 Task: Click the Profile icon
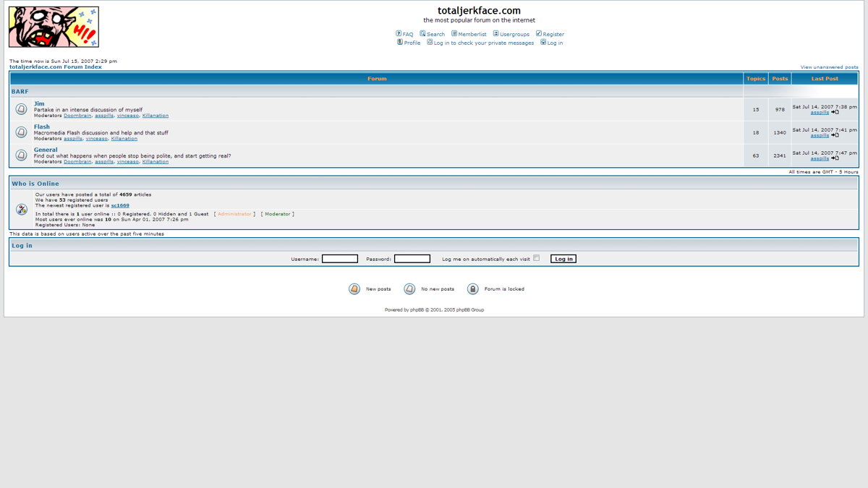tap(400, 42)
